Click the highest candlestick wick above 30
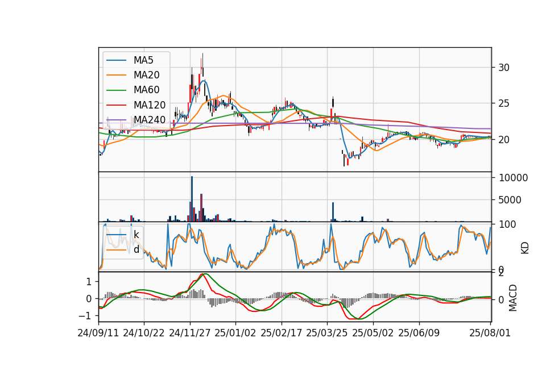 tap(202, 61)
